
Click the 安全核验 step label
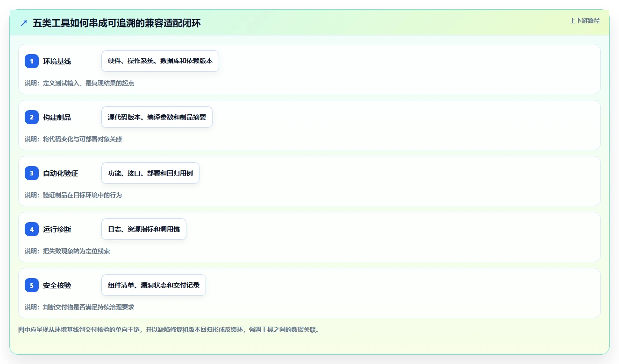coord(57,285)
